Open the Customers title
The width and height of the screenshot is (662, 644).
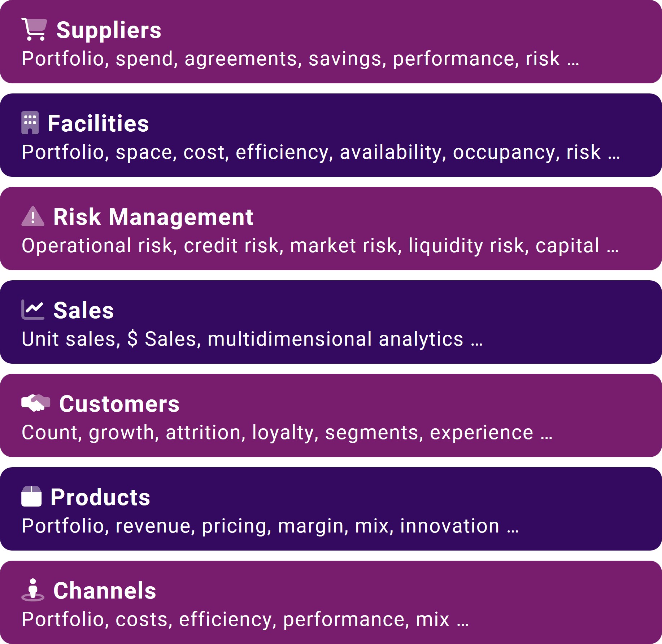click(119, 404)
